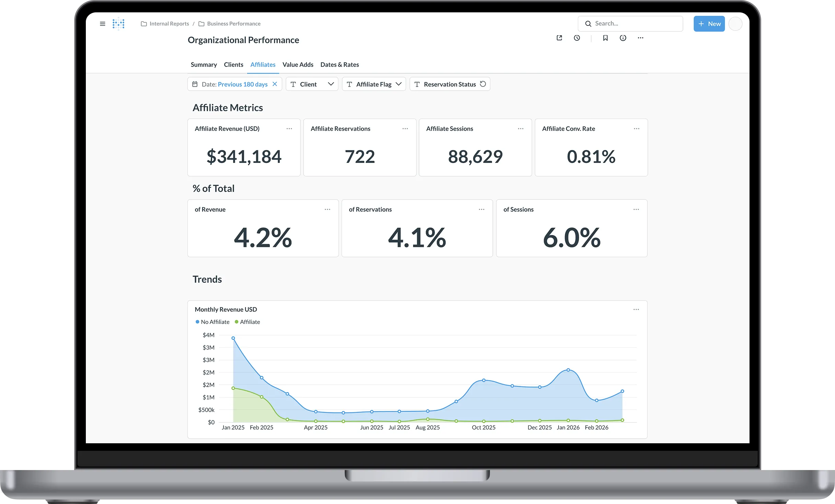Open the Value Adds tab
Screen dimensions: 835x504
tap(298, 65)
